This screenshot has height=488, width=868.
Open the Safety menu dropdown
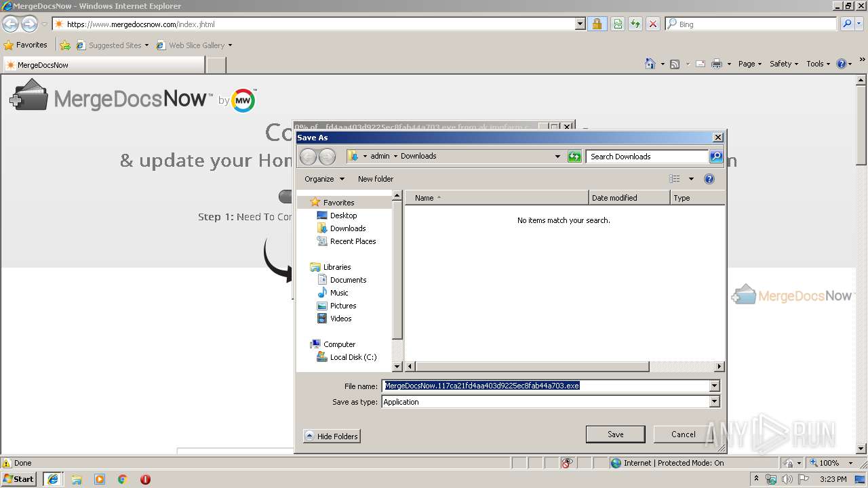tap(784, 64)
